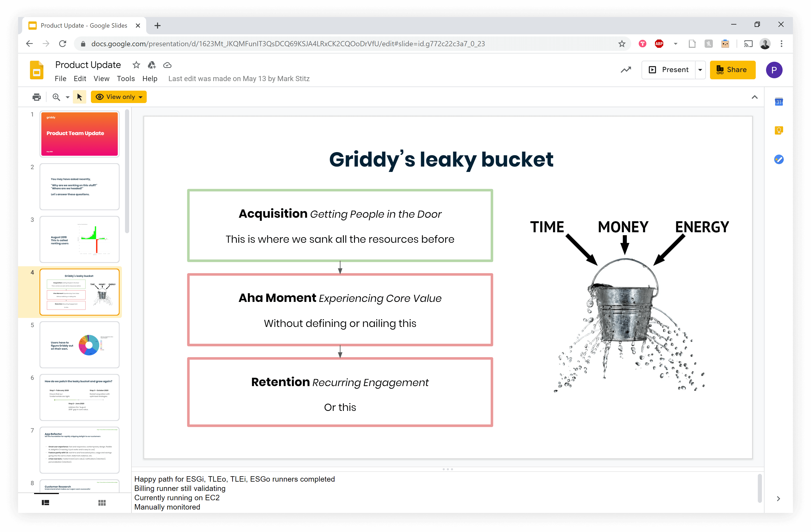811x532 pixels.
Task: Click the add to Drive icon
Action: 152,65
